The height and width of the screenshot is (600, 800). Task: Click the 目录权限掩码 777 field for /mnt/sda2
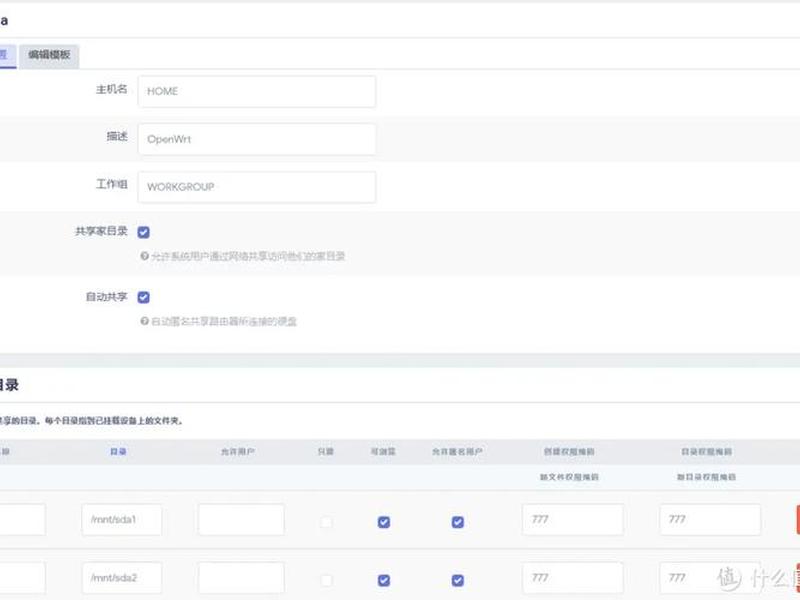click(710, 578)
